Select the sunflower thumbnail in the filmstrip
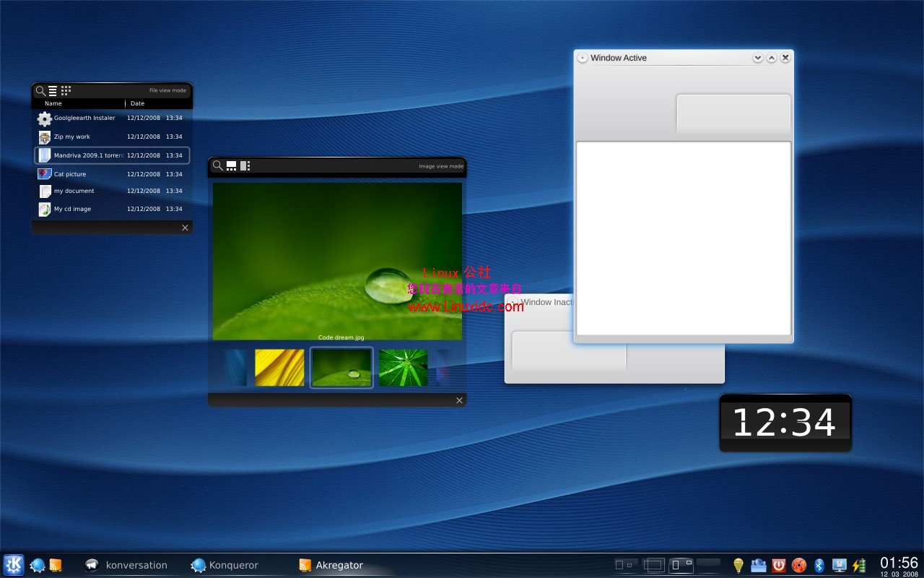Image resolution: width=924 pixels, height=578 pixels. [279, 367]
